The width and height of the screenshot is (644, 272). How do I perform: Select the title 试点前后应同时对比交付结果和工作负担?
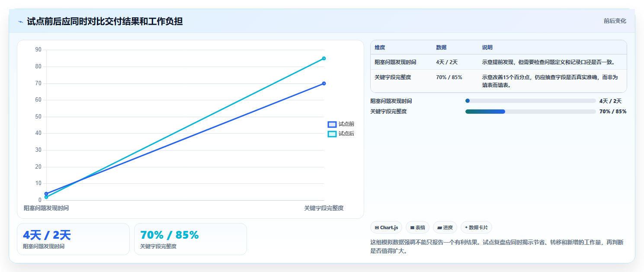click(105, 21)
